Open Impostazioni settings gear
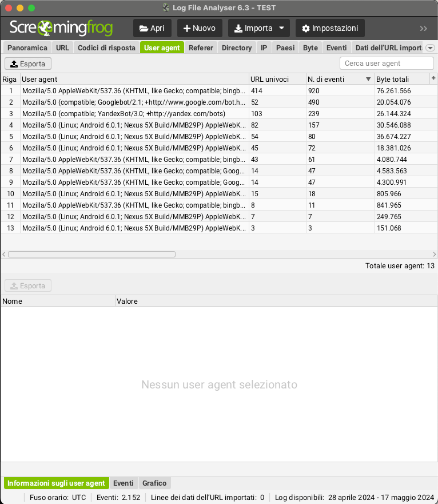 point(330,28)
